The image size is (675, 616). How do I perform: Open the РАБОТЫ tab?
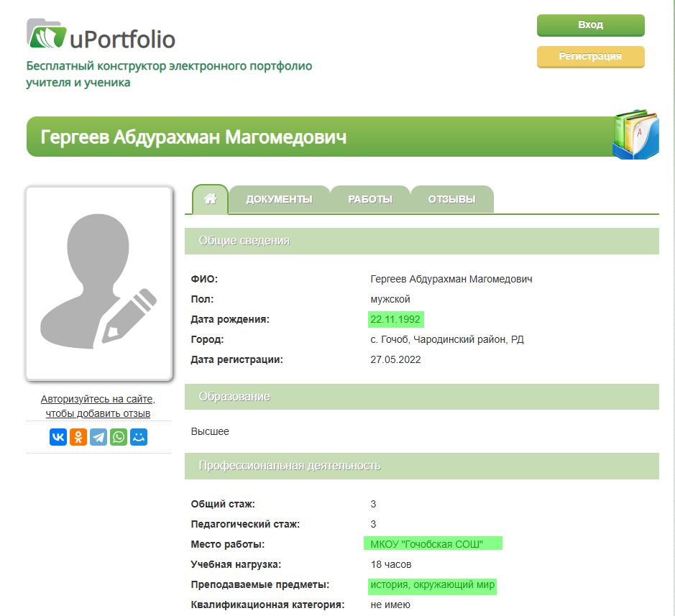[x=370, y=199]
